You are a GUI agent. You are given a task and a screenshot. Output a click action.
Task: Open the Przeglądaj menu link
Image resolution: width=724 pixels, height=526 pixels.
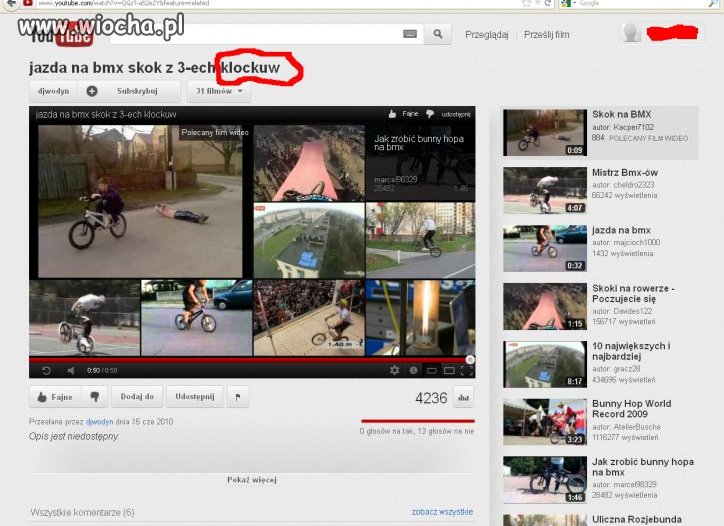[x=486, y=35]
